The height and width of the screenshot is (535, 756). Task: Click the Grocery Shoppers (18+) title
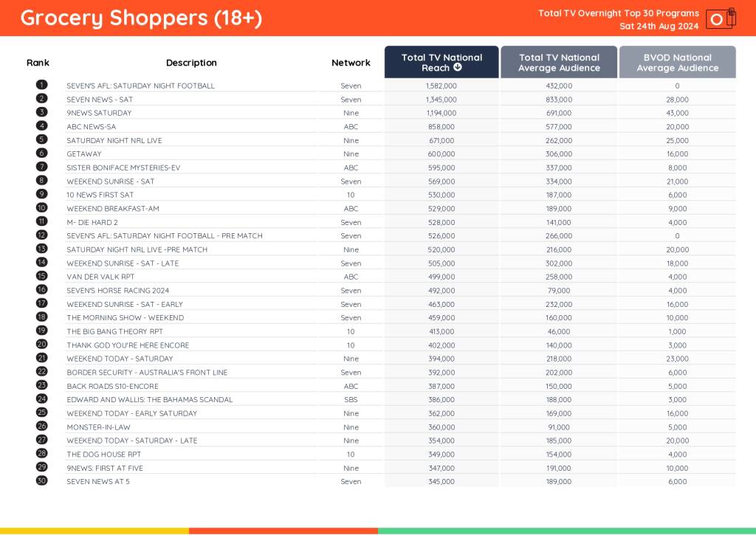(x=141, y=18)
